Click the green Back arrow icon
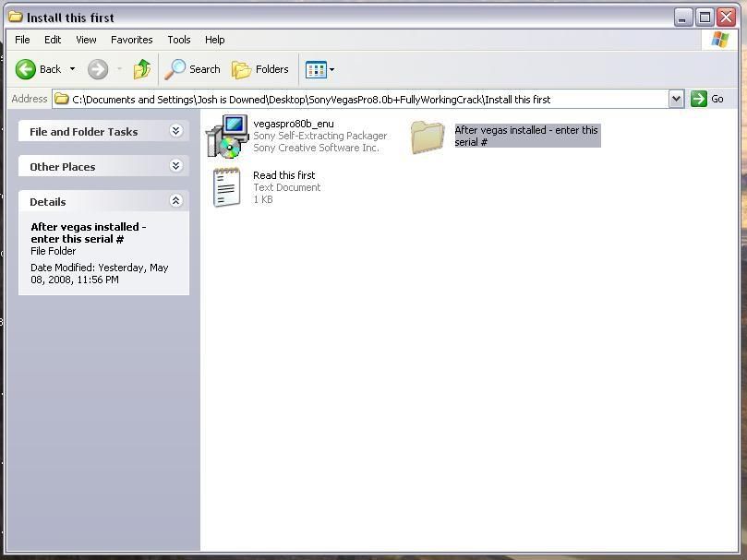The image size is (747, 560). 26,69
